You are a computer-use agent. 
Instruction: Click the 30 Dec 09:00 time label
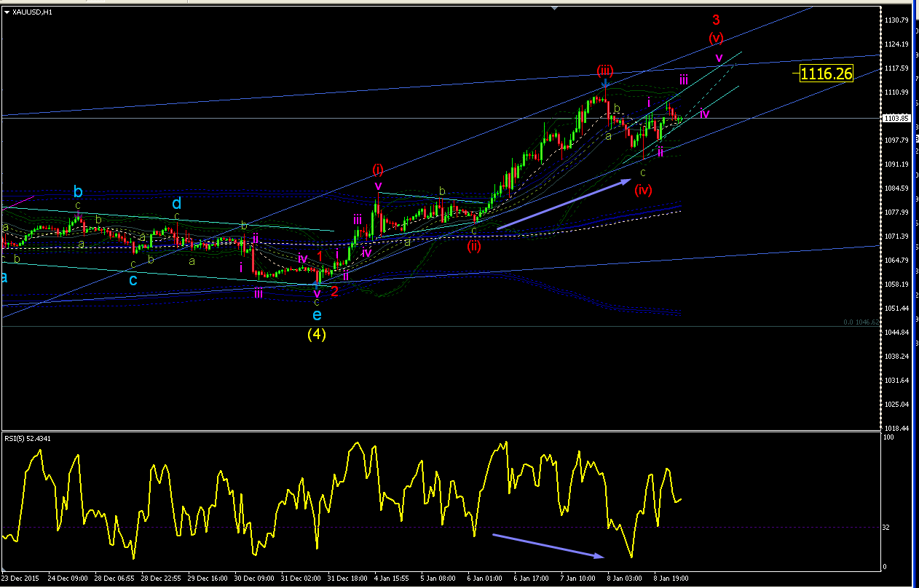point(253,579)
